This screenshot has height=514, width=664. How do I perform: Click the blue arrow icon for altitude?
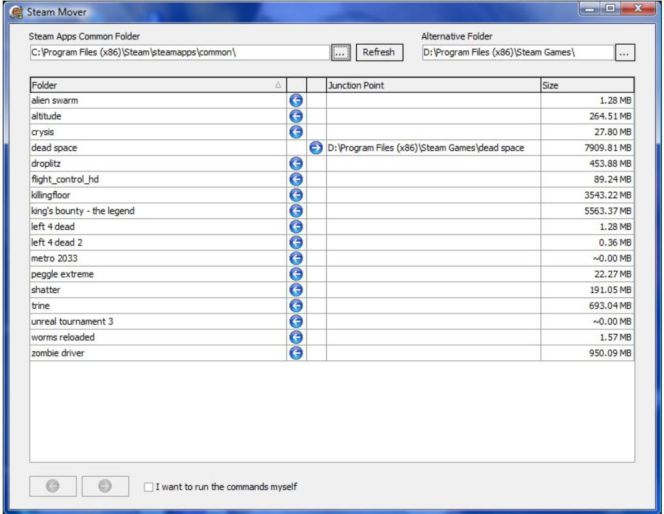[296, 116]
